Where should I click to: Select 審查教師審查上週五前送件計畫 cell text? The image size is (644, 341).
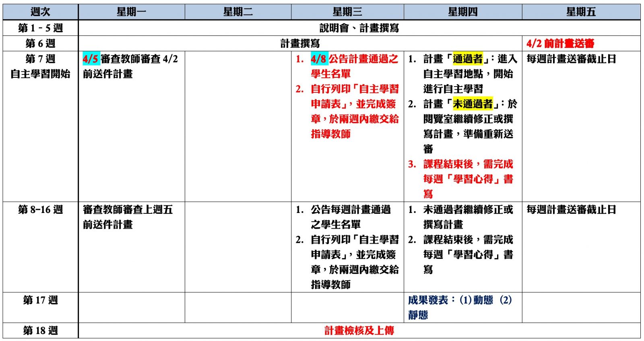[128, 217]
